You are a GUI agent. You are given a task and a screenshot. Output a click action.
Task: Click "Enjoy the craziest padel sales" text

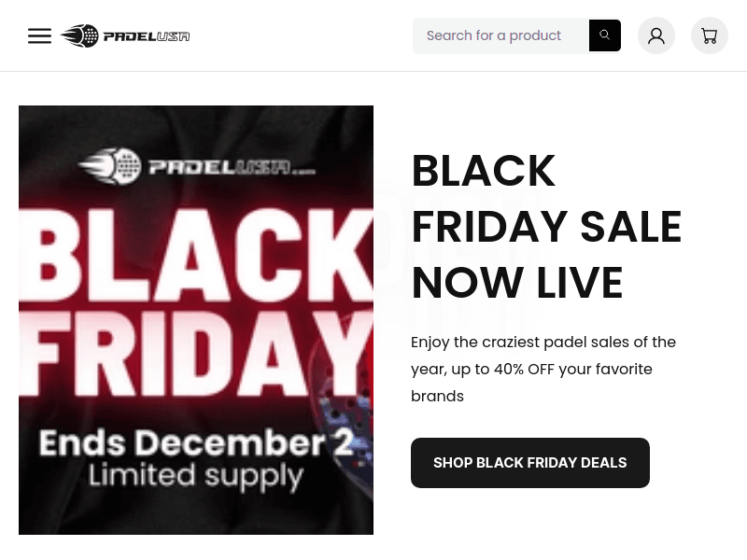(543, 342)
